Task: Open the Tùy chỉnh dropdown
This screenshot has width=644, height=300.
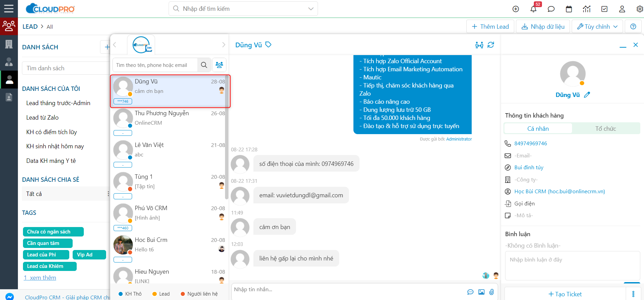Action: [x=597, y=26]
